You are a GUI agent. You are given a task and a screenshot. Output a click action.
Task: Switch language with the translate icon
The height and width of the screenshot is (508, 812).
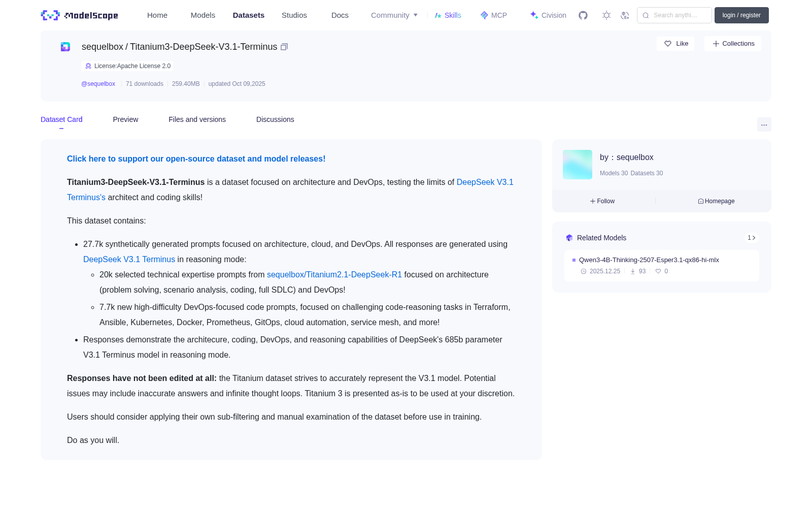tap(625, 15)
